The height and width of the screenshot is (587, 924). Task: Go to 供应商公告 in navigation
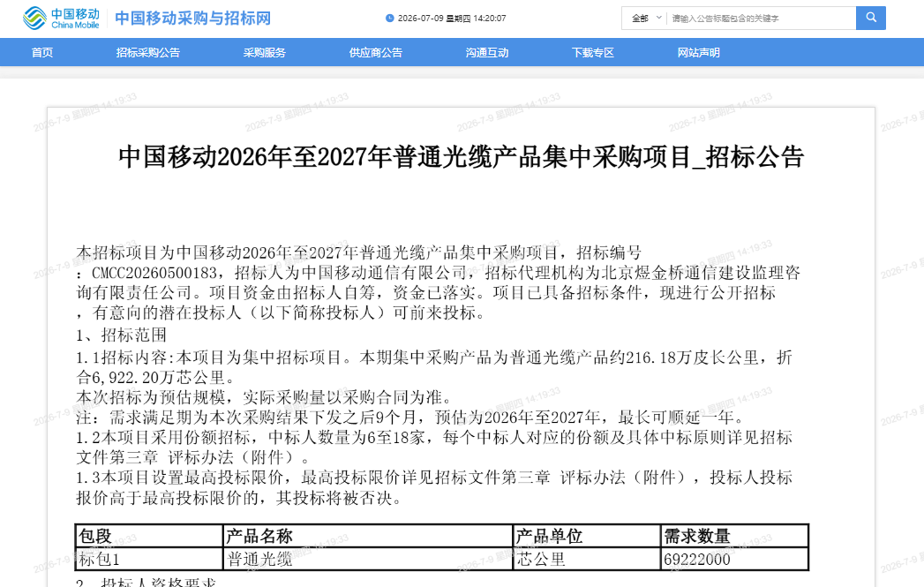coord(375,52)
